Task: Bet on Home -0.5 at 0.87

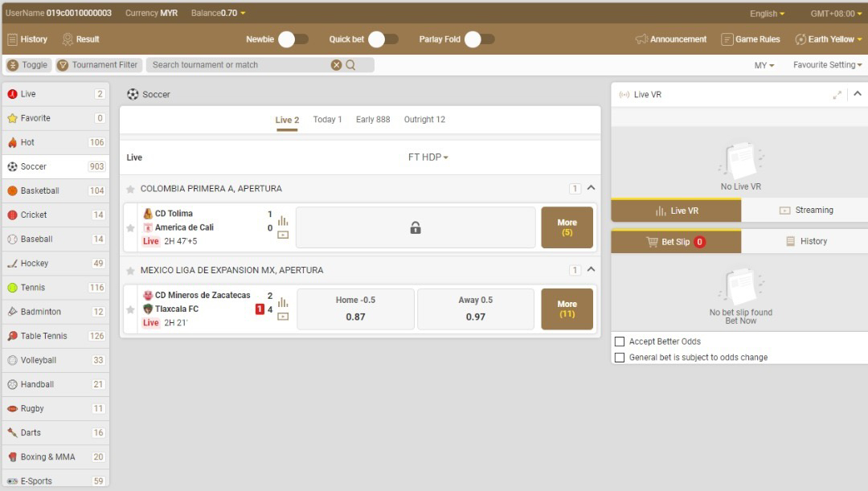Action: click(355, 309)
